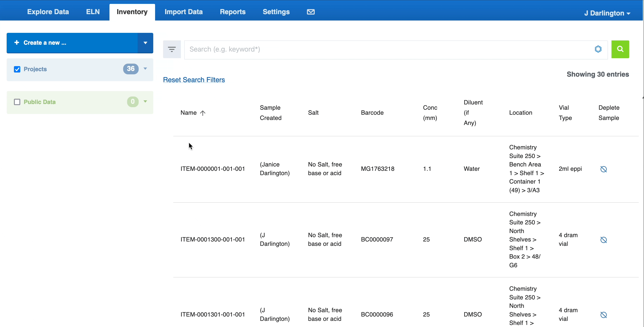The width and height of the screenshot is (644, 327).
Task: Click the DMSO cell for BC0000097
Action: [473, 239]
